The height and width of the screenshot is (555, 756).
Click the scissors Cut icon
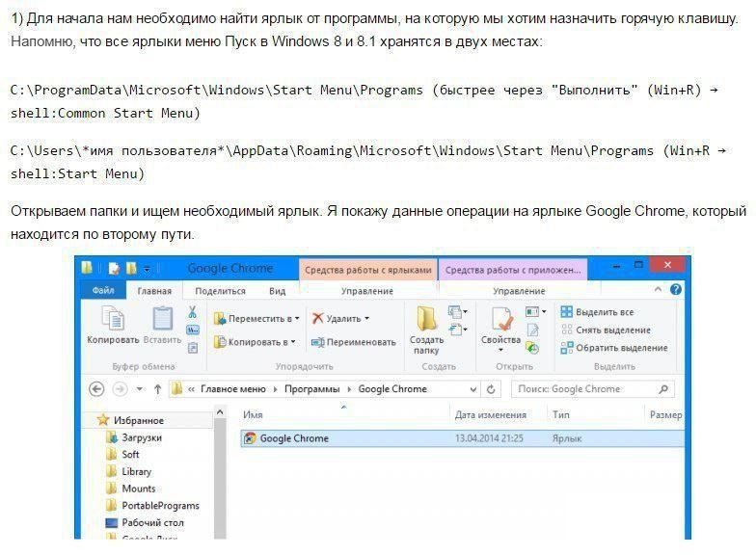click(193, 312)
